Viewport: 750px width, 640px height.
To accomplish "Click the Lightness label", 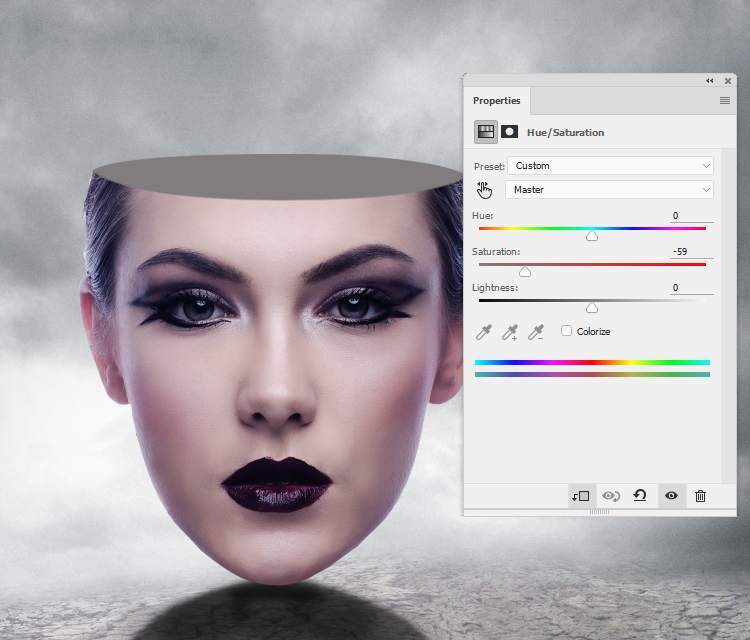I will 495,287.
